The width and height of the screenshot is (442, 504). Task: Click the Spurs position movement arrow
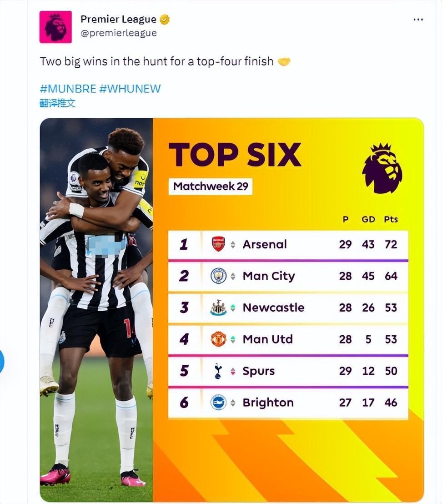[x=233, y=371]
